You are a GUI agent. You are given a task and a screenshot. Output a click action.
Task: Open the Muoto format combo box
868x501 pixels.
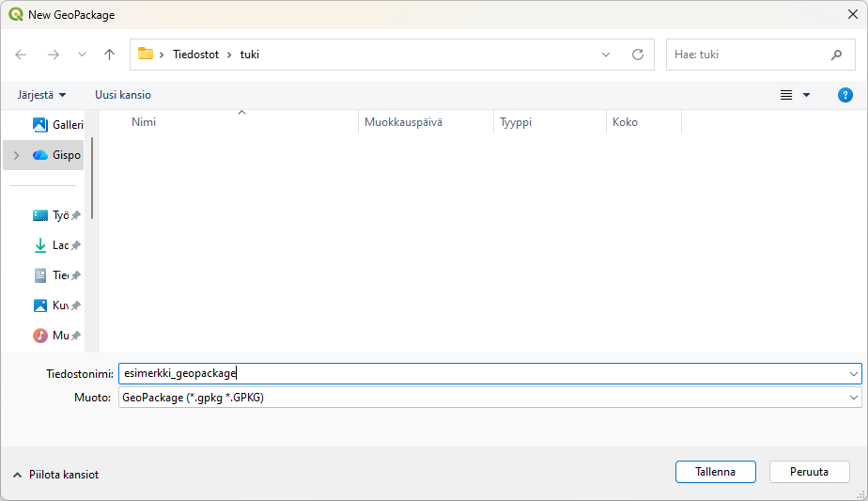click(x=490, y=398)
